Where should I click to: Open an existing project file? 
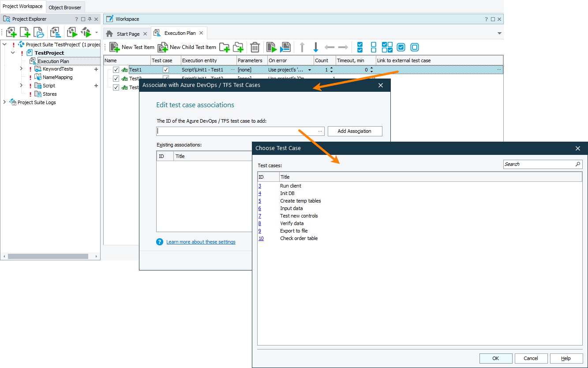38,32
